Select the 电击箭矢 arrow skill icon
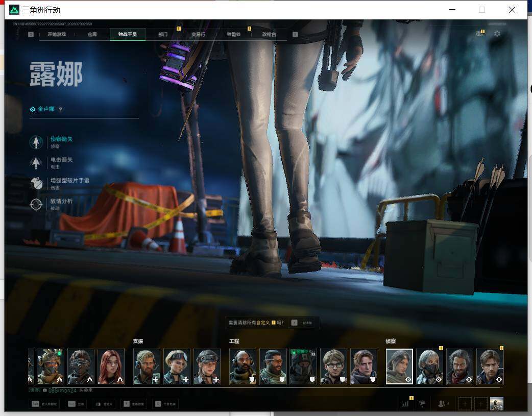This screenshot has height=416, width=532. coord(36,163)
